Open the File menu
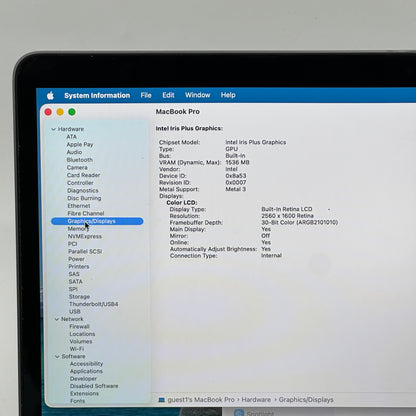The image size is (416, 416). (x=146, y=95)
